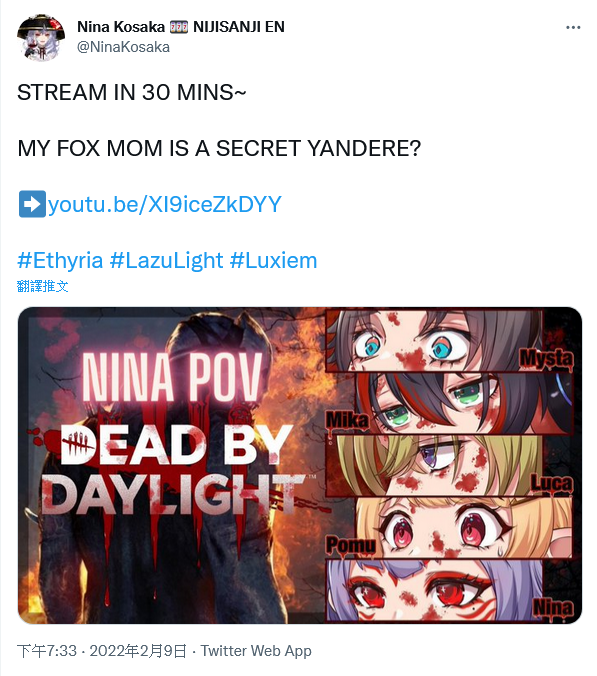Click the tweet timestamp 下午7:33

tap(47, 651)
